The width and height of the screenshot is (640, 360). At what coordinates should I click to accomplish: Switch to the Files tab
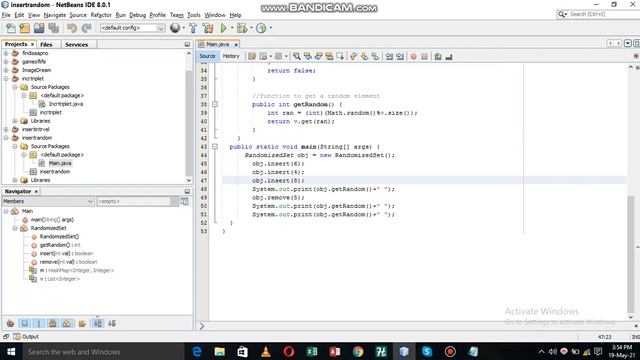(46, 44)
